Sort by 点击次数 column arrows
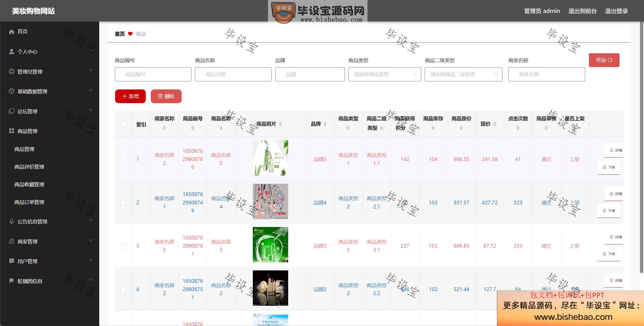Image resolution: width=644 pixels, height=326 pixels. (518, 128)
